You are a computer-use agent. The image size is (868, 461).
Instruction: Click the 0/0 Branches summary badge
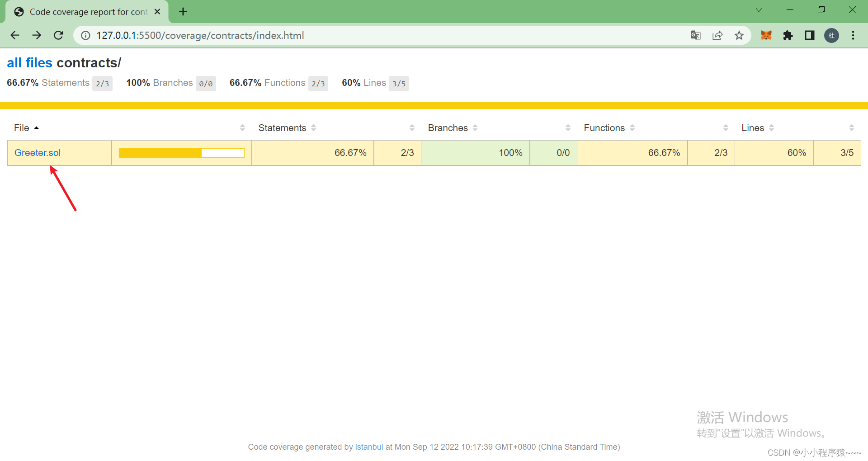tap(206, 84)
